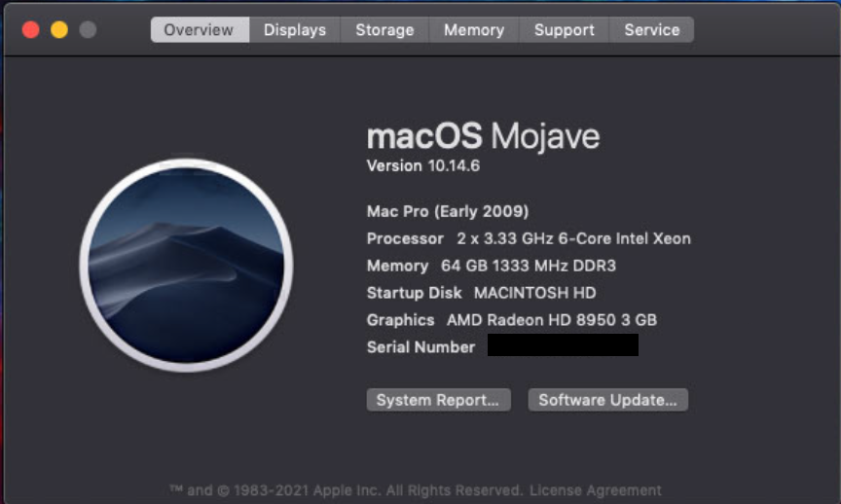
Task: Click the Startup Disk label
Action: pyautogui.click(x=414, y=293)
